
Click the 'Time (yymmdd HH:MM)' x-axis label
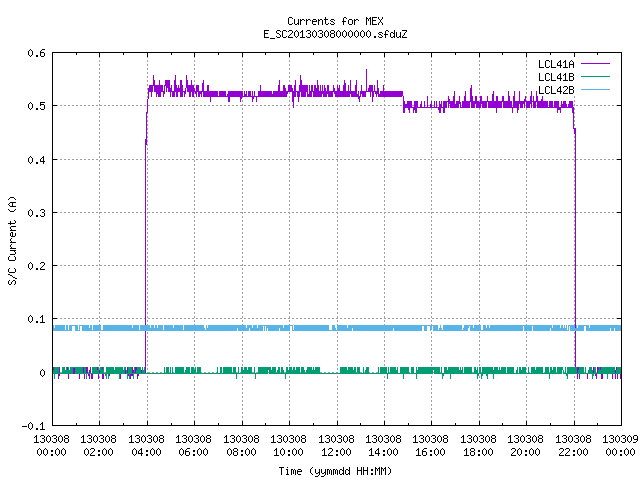tap(335, 471)
